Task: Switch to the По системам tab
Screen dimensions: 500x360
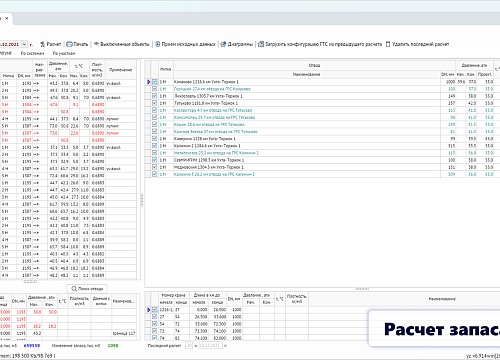Action: (x=32, y=53)
